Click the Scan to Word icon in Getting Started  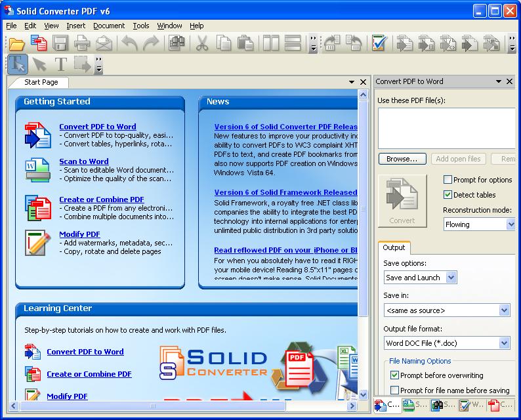click(x=38, y=170)
